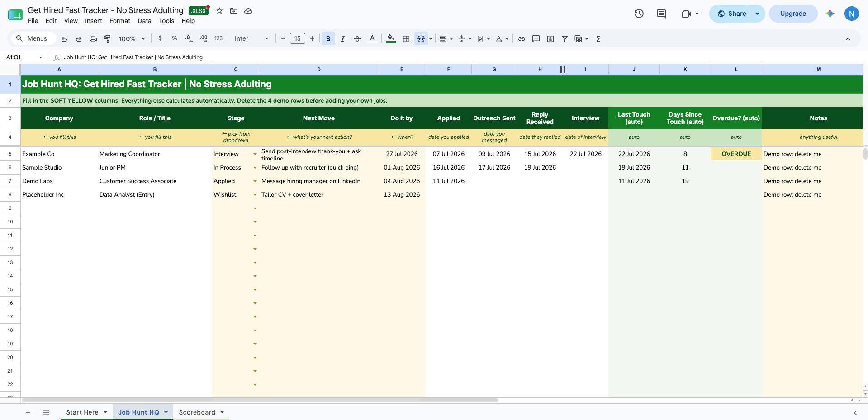This screenshot has height=420, width=868.
Task: Open vertical align dropdown
Action: point(465,39)
